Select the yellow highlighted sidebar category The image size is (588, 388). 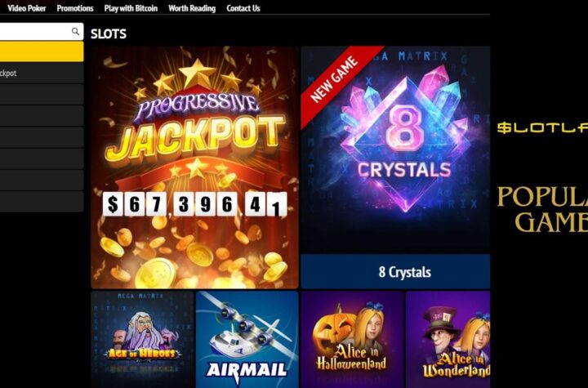coord(42,51)
